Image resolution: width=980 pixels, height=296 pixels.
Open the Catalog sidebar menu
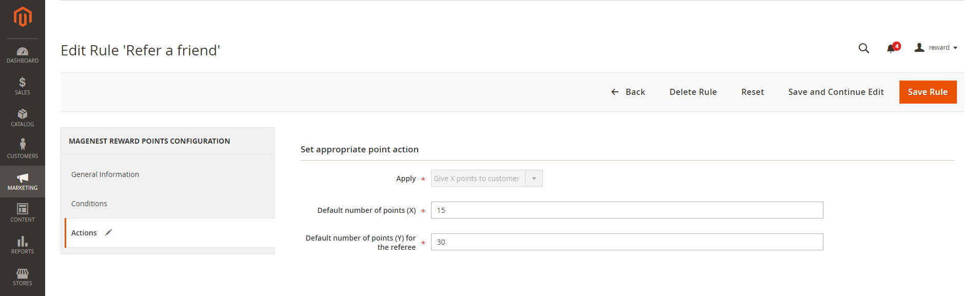[23, 118]
